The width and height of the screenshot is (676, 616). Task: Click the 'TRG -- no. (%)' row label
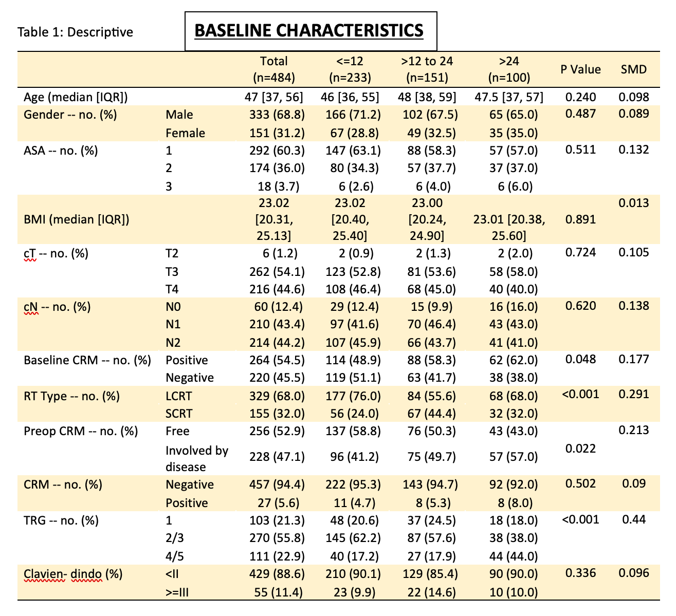click(61, 520)
